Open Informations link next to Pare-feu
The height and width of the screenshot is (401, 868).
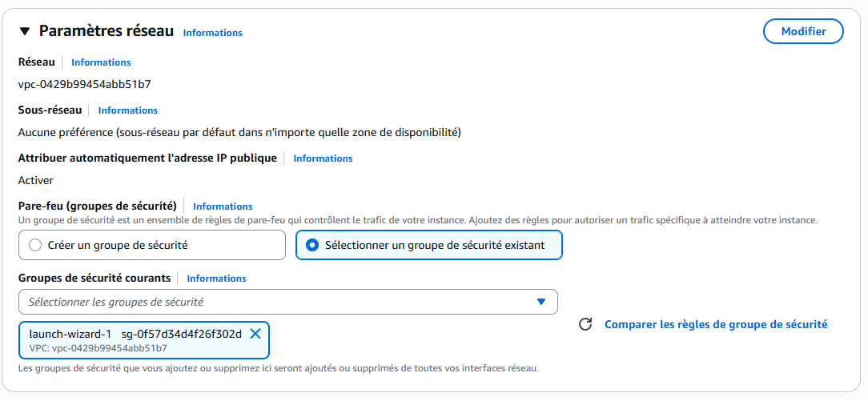(223, 207)
